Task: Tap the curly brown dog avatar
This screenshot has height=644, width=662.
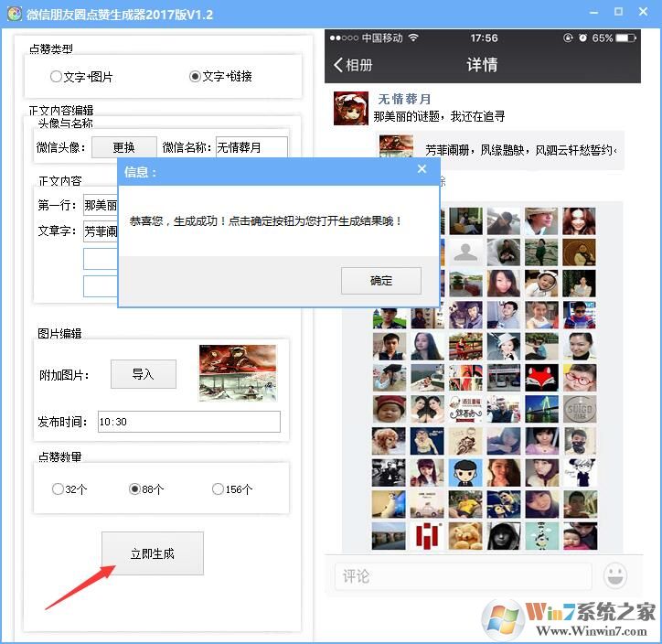Action: [389, 440]
